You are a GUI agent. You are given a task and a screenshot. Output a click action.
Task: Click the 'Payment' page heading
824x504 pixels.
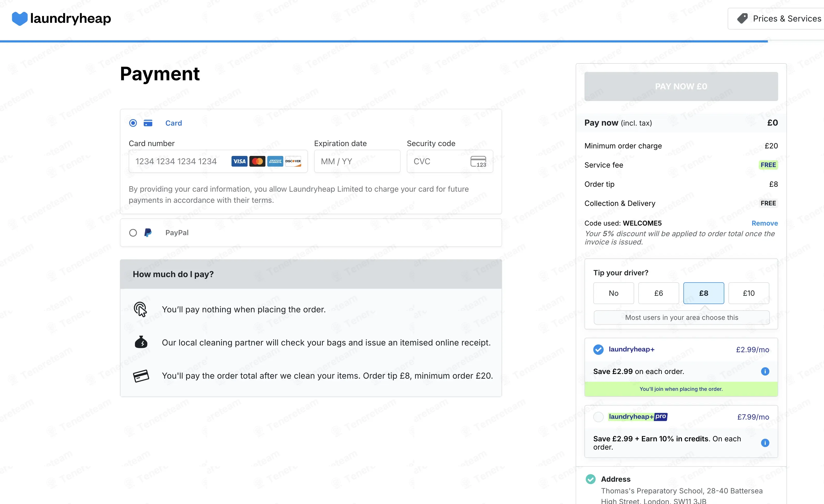coord(160,74)
